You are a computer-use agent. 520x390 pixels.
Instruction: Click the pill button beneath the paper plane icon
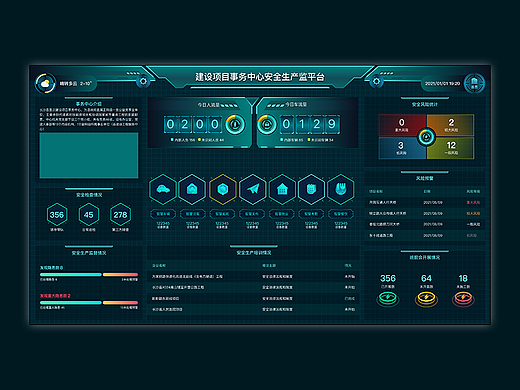(252, 214)
